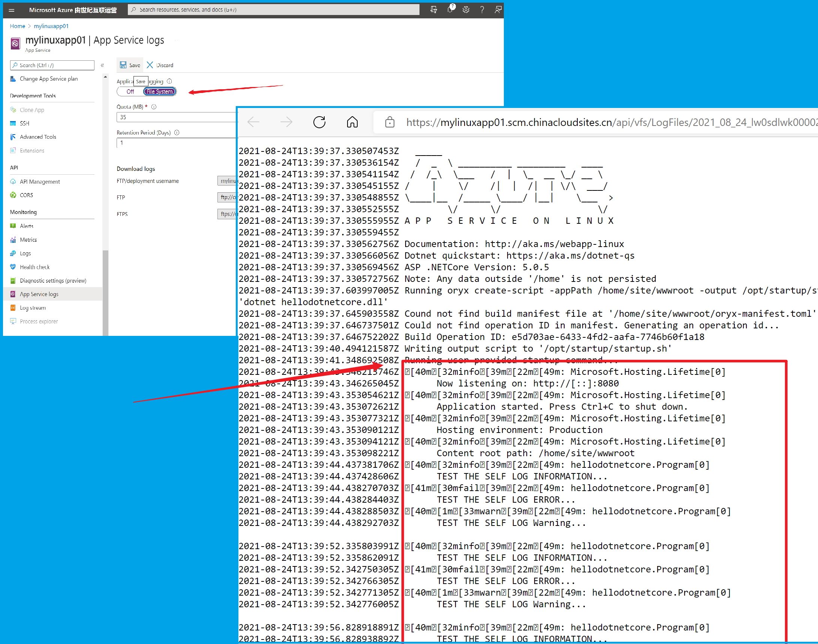Viewport: 818px width, 644px height.
Task: Click the browser refresh icon
Action: pos(319,122)
